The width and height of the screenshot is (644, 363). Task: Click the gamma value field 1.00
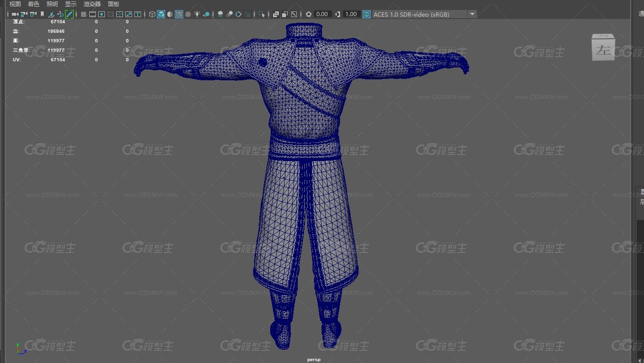(351, 14)
